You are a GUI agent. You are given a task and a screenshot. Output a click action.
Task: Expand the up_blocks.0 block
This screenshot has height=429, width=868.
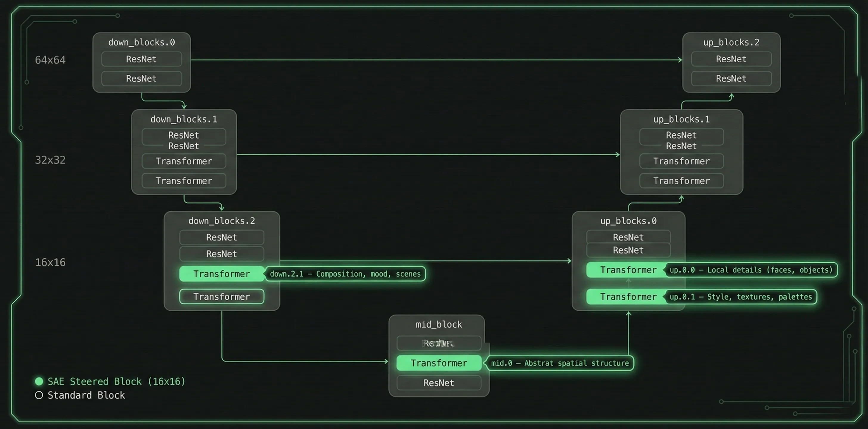tap(628, 220)
